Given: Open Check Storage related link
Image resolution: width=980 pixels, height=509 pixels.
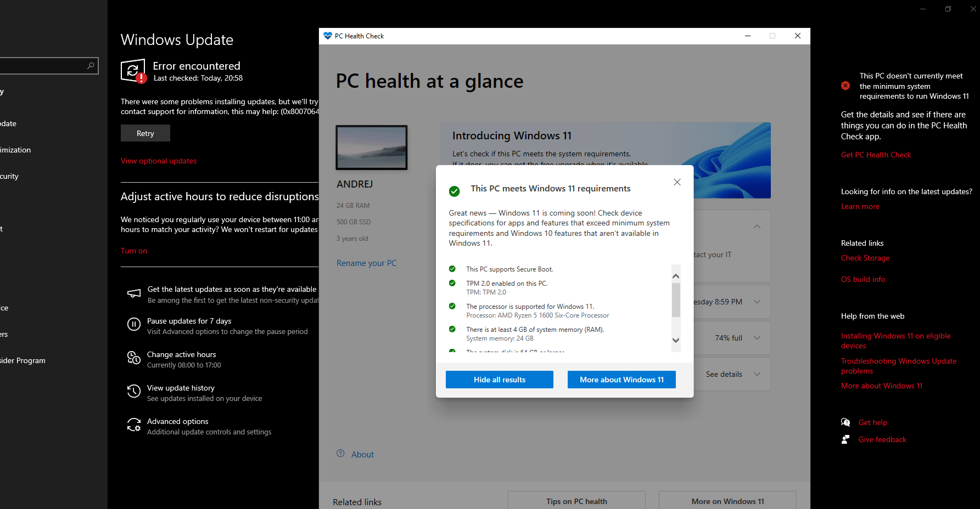Looking at the screenshot, I should [x=865, y=258].
